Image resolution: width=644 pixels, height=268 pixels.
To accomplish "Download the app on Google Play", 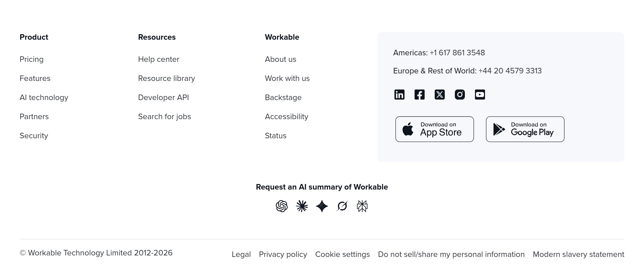I will tap(525, 129).
